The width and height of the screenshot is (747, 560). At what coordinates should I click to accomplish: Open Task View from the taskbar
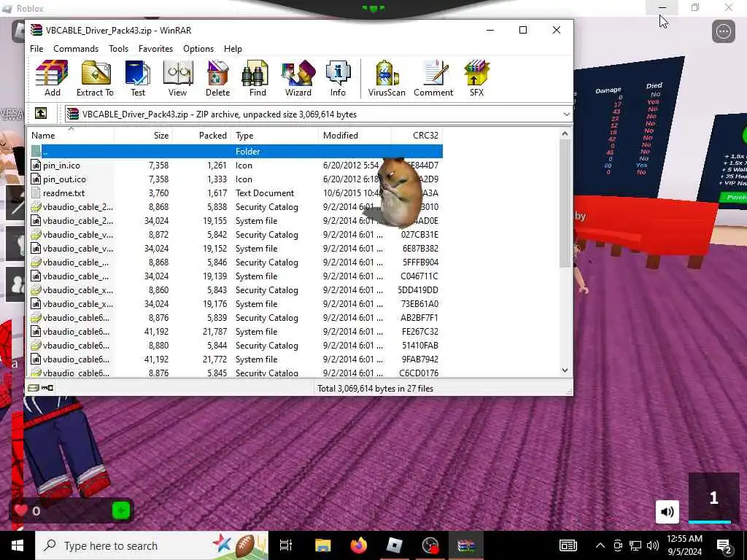tap(286, 545)
